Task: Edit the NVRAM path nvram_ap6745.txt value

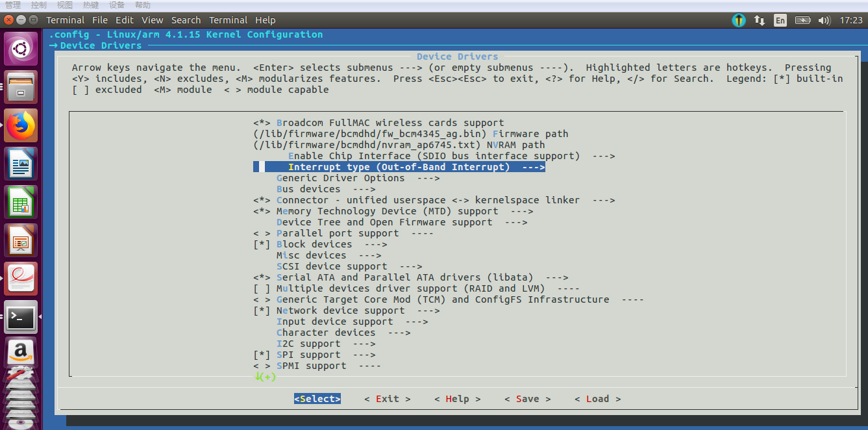Action: pos(399,145)
